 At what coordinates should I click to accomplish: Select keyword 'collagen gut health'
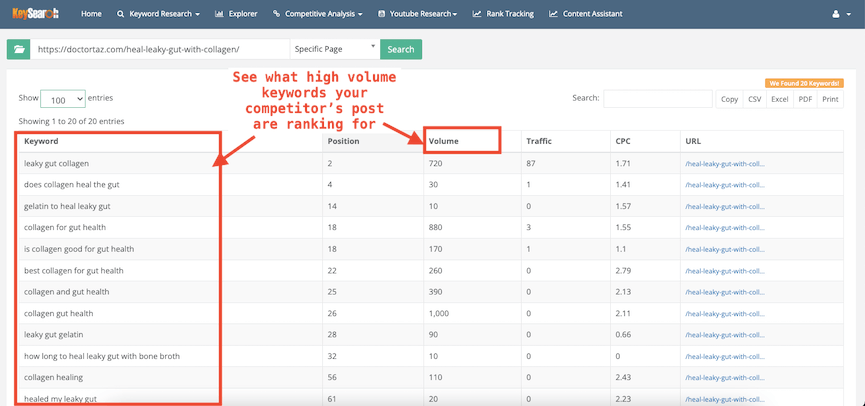(x=58, y=313)
